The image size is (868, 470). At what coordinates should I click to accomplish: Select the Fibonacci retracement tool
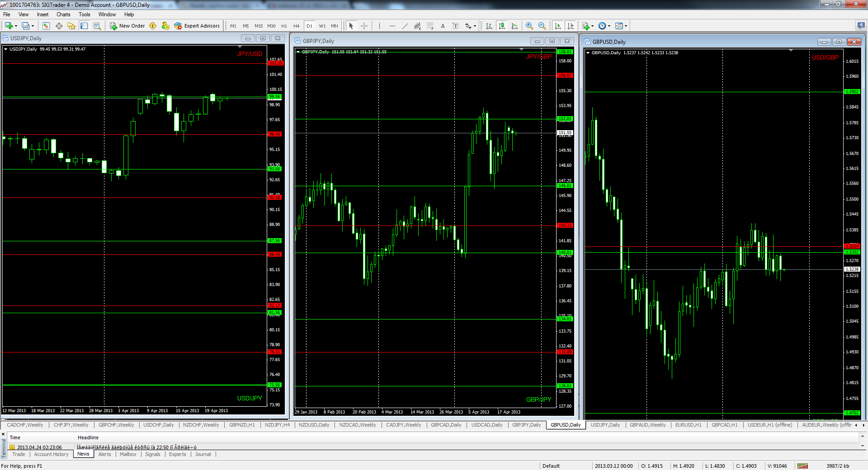coord(430,26)
